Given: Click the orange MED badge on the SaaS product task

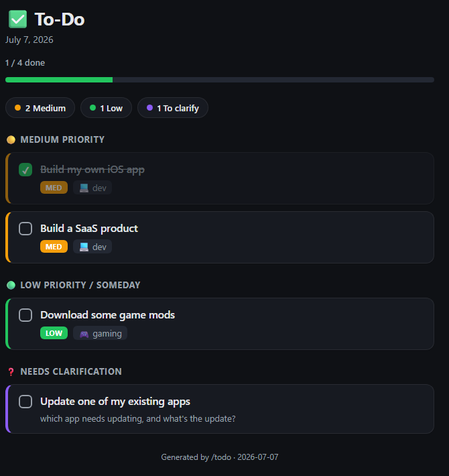Looking at the screenshot, I should pos(54,247).
